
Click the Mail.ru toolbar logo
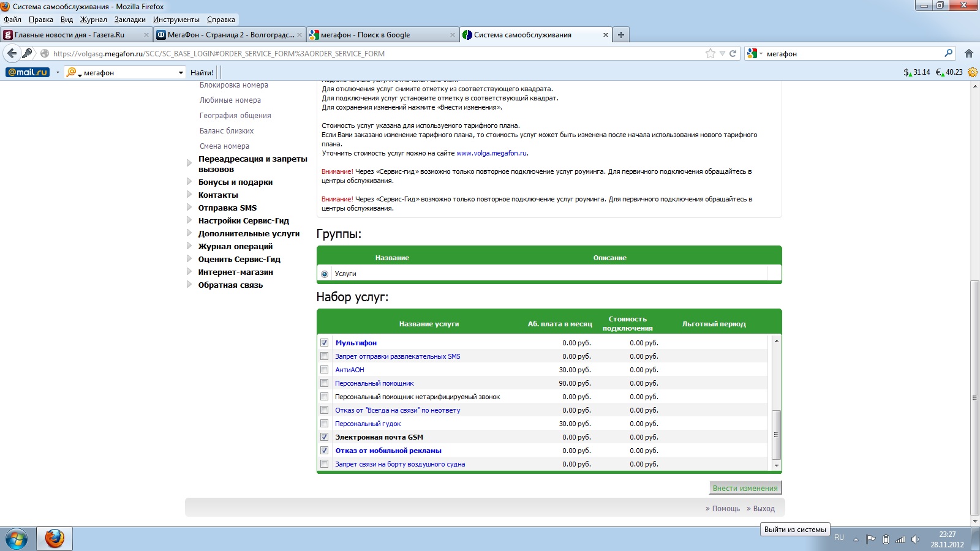coord(28,72)
